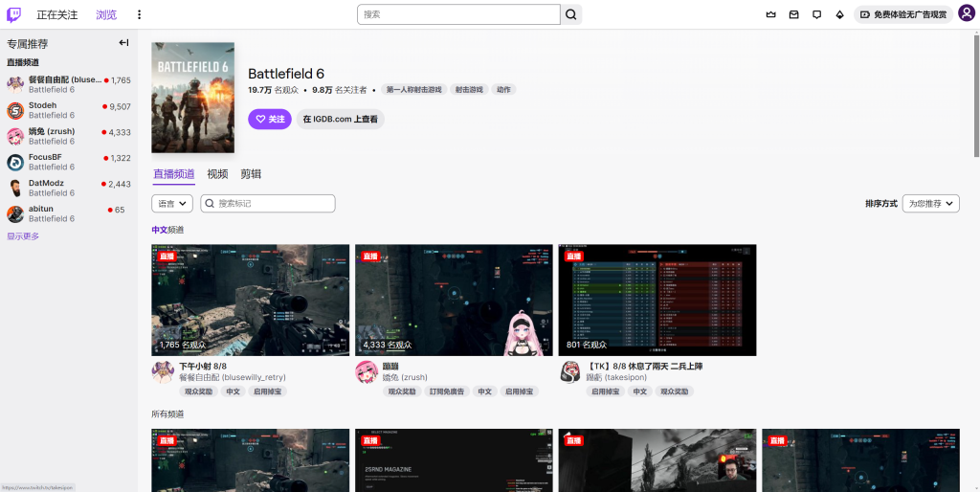Open the 2SRND MAGAZINE stream thumbnail
980x492 pixels.
tap(454, 460)
